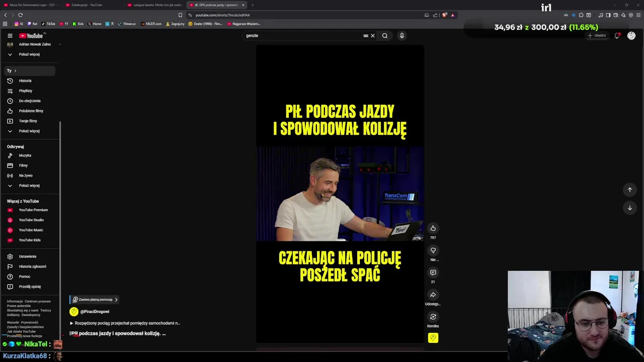Open Playlisty in the sidebar

(30, 90)
